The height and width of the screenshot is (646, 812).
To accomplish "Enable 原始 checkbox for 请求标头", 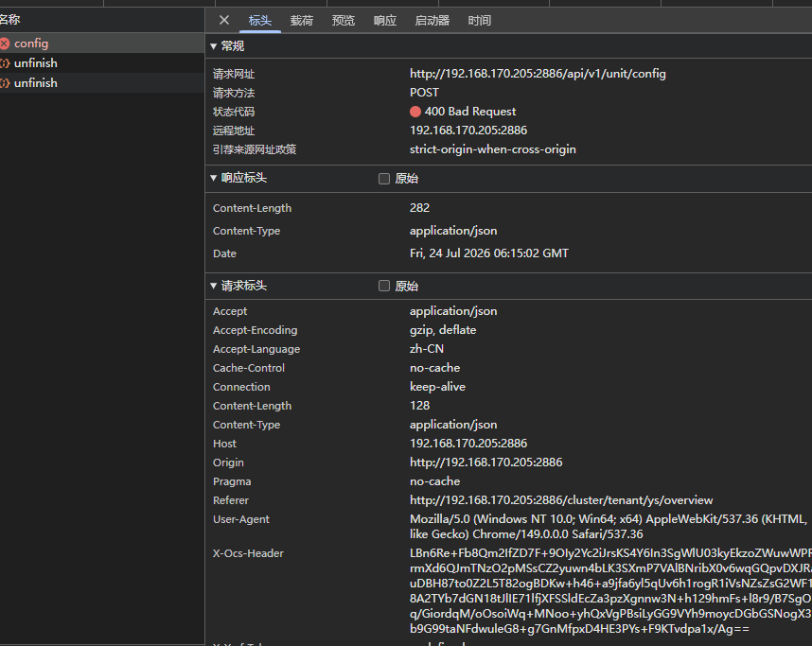I will tap(384, 286).
